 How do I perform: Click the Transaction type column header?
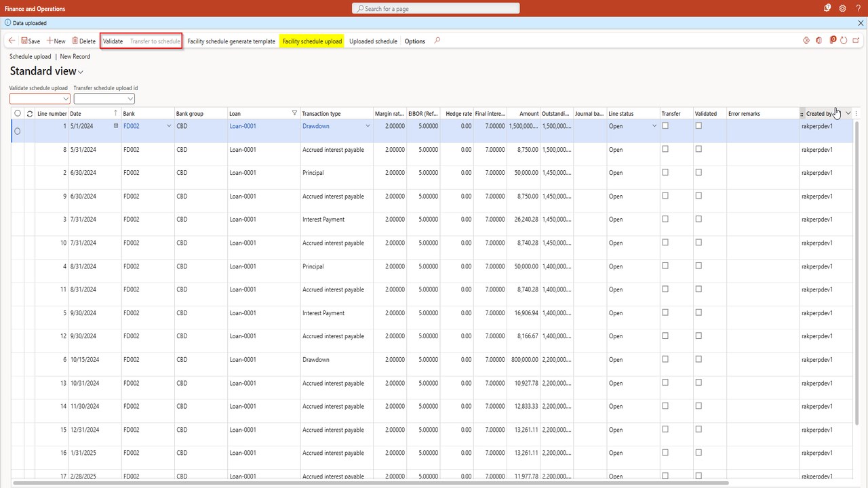click(x=337, y=114)
